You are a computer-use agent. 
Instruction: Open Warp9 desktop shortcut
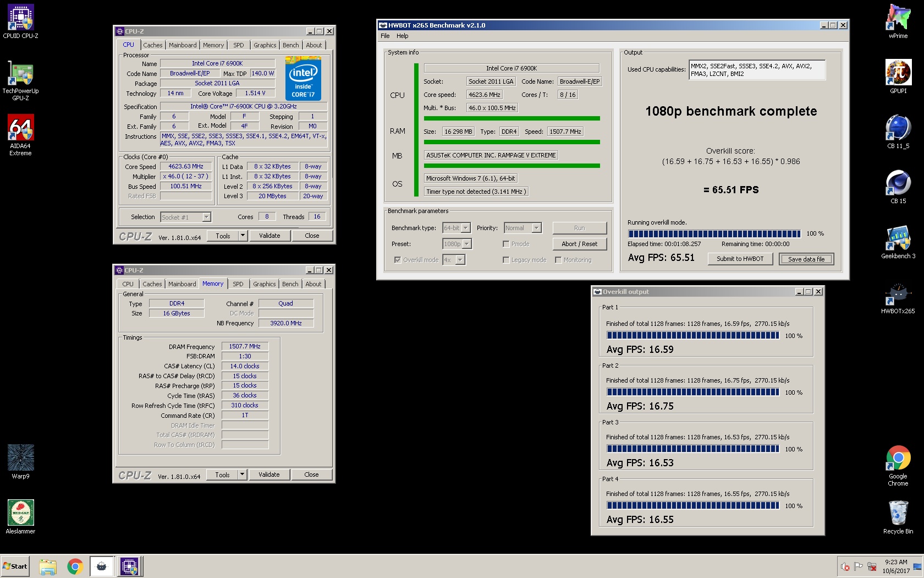pyautogui.click(x=20, y=462)
